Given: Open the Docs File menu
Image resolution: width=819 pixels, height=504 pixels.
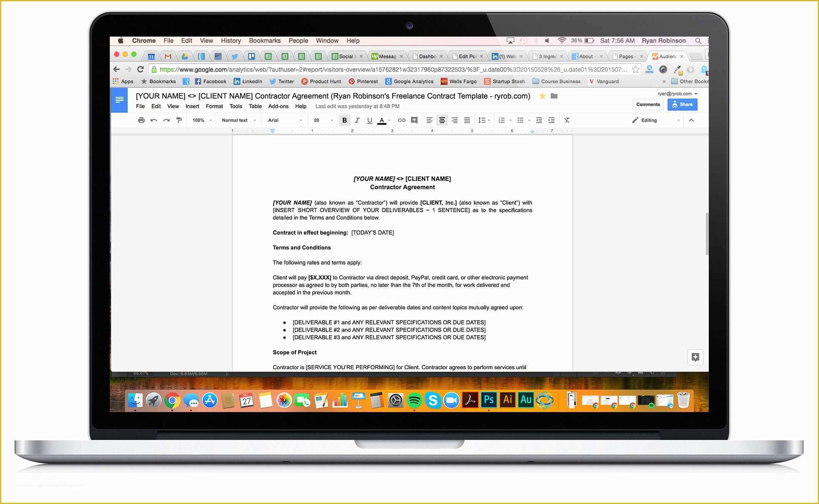Looking at the screenshot, I should click(141, 106).
